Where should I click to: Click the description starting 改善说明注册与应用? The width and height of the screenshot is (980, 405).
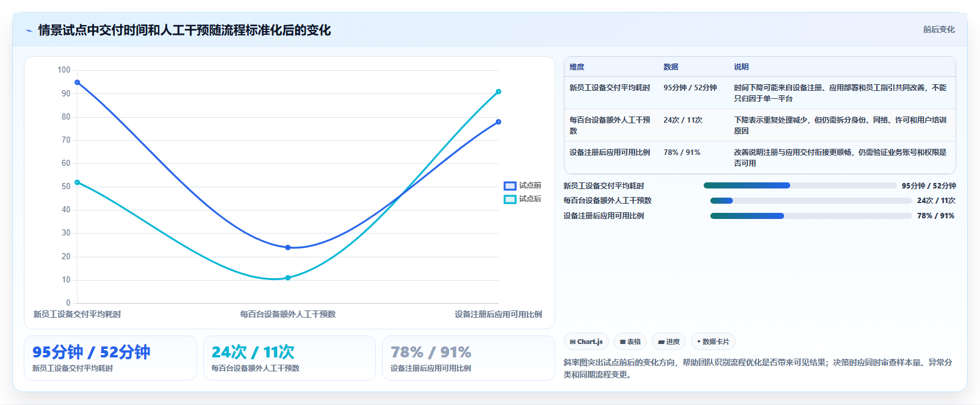tap(840, 158)
